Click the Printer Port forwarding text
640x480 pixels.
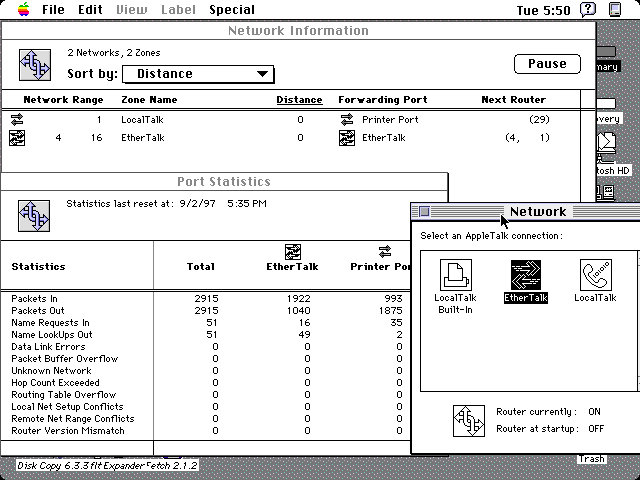[390, 120]
